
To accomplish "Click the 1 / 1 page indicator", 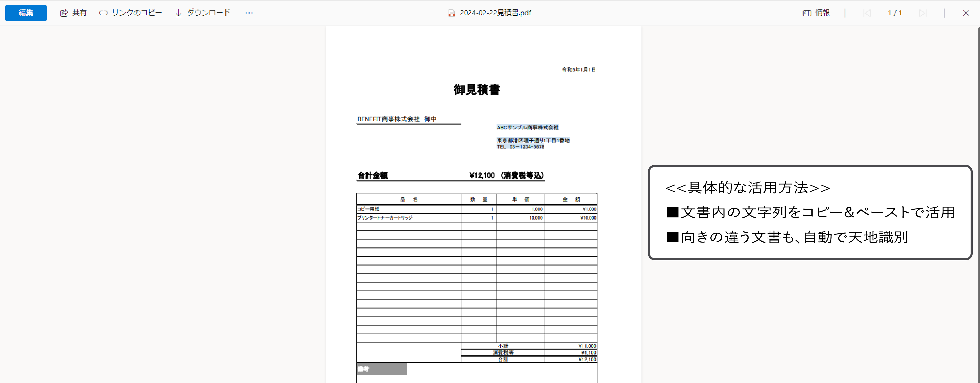I will point(894,13).
